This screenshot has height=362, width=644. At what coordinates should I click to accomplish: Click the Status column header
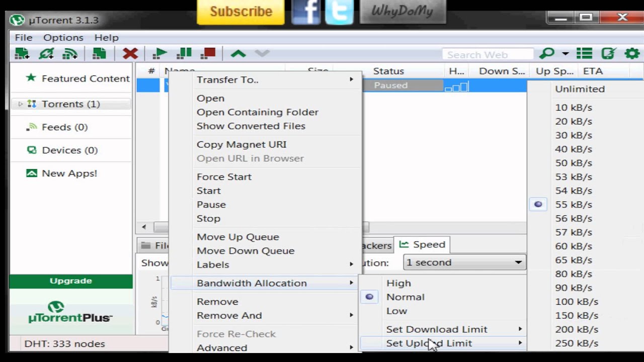click(388, 71)
